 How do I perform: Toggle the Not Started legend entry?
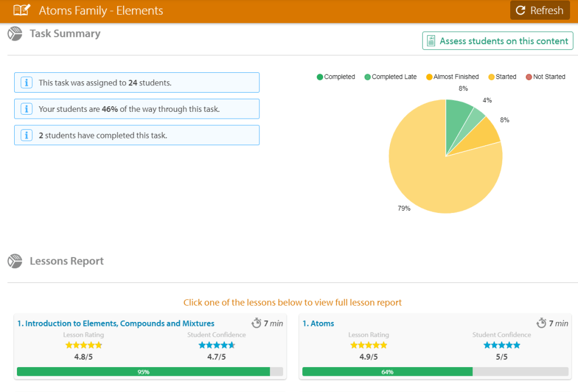point(545,77)
